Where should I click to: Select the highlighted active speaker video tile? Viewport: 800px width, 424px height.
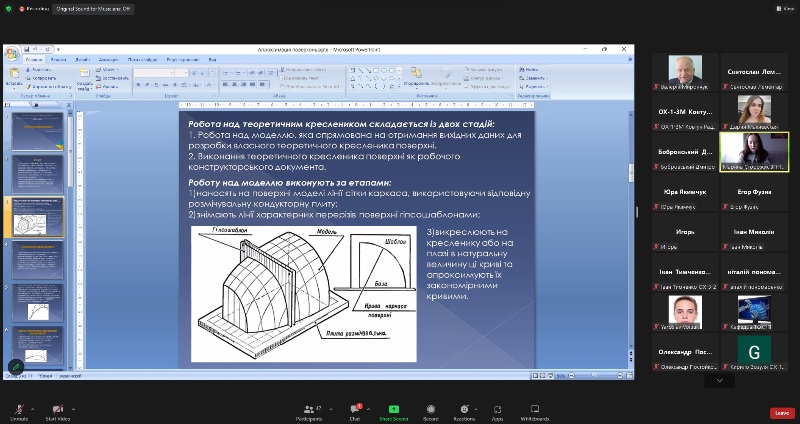pyautogui.click(x=754, y=151)
